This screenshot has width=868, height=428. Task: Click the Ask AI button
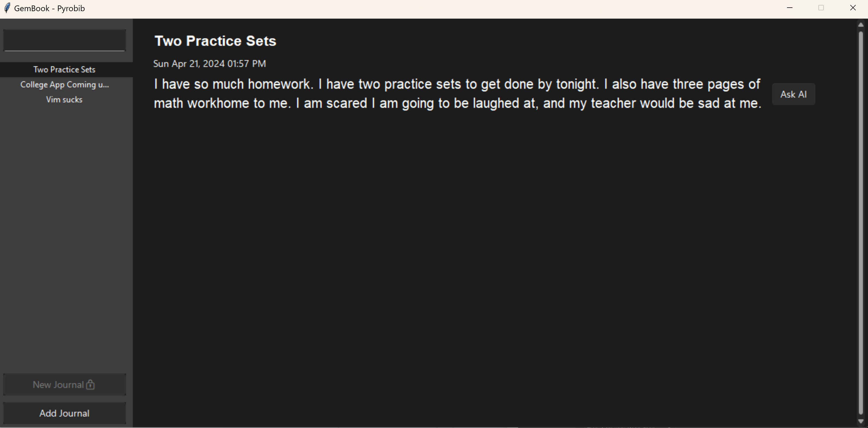tap(794, 94)
